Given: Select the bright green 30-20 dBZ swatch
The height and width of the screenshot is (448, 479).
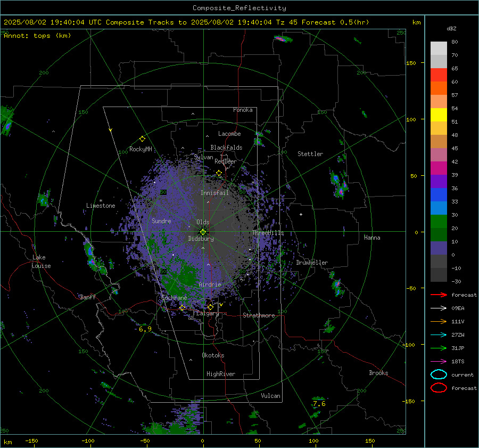Looking at the screenshot, I should tap(439, 221).
